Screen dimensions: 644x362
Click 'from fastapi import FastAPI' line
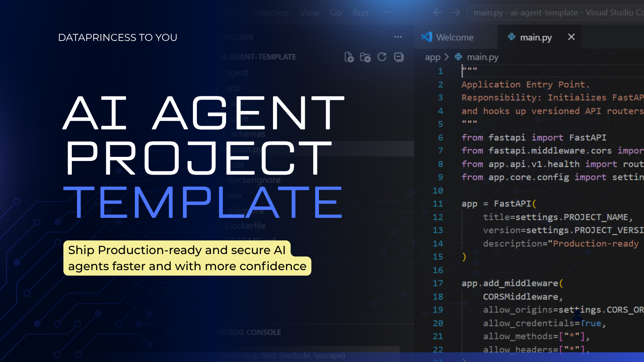click(534, 137)
